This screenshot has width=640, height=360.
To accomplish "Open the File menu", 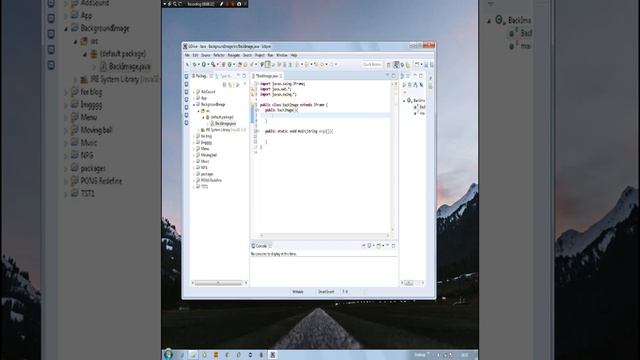I will pos(187,55).
